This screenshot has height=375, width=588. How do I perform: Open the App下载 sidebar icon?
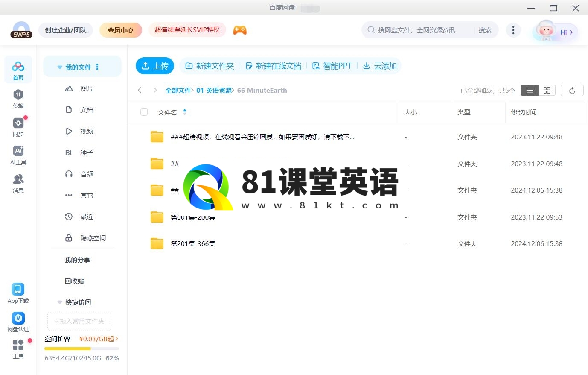click(18, 293)
